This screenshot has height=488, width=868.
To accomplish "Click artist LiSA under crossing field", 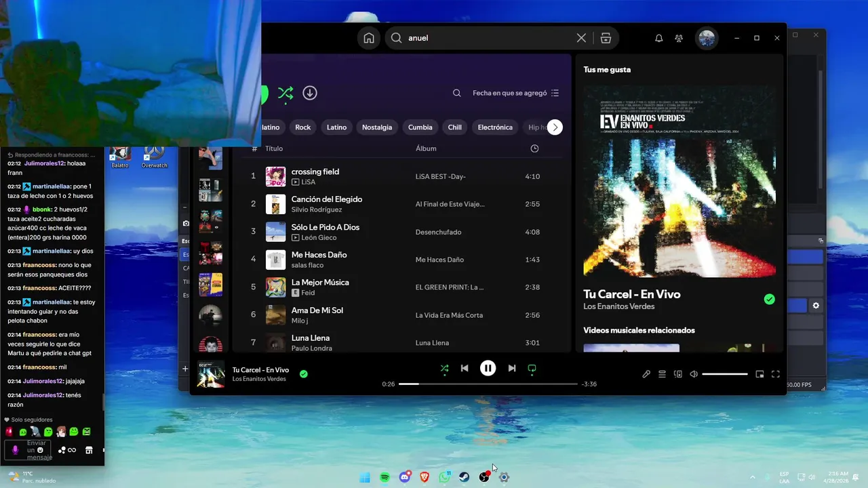I will point(309,182).
